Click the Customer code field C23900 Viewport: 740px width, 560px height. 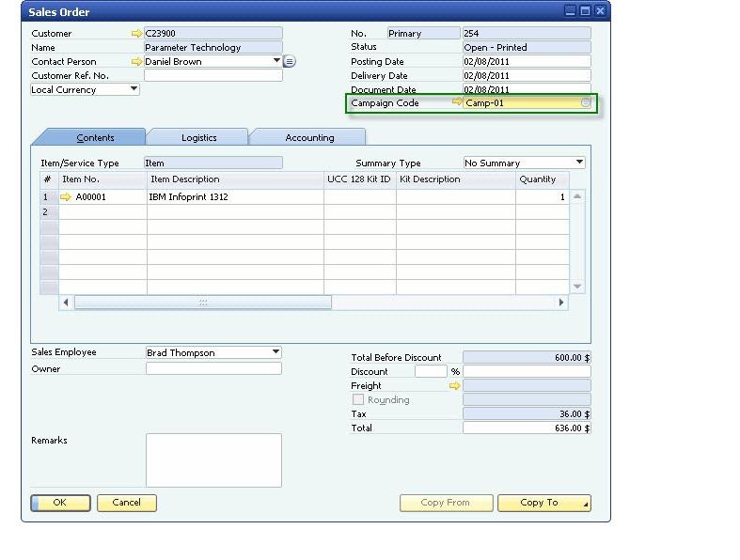[x=213, y=34]
